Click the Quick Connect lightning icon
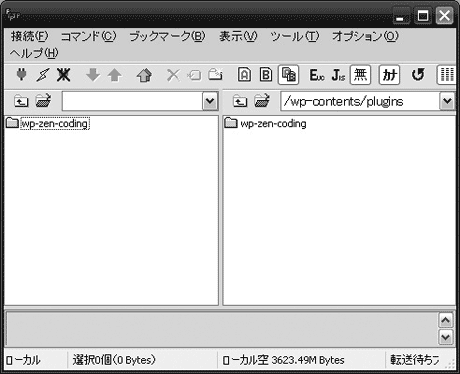 point(42,75)
